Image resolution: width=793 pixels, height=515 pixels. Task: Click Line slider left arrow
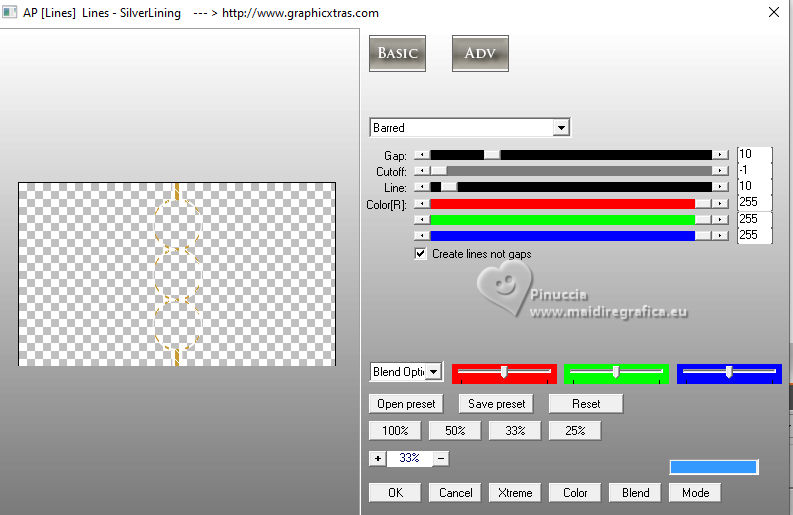click(x=422, y=187)
